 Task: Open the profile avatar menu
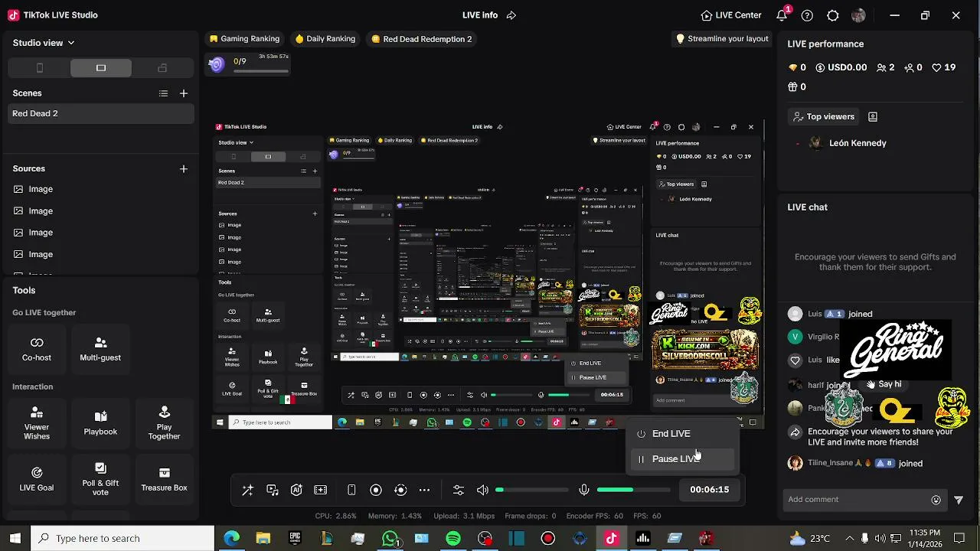click(x=858, y=15)
